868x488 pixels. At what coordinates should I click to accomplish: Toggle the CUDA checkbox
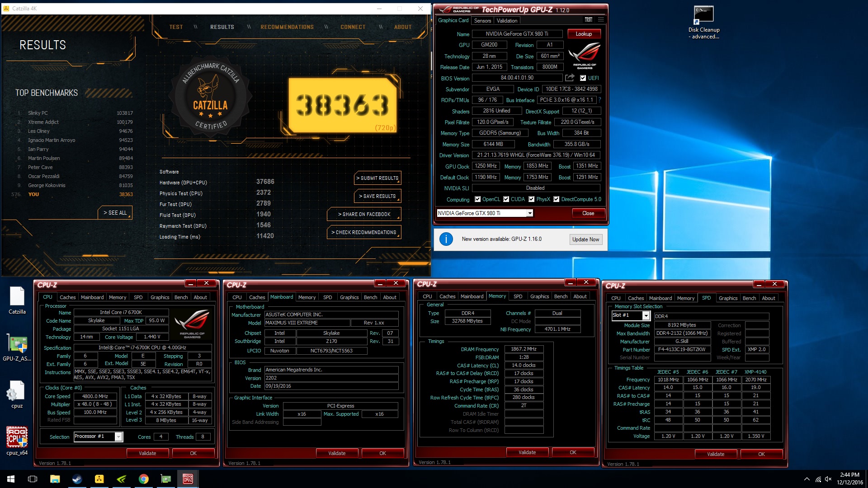pos(506,199)
